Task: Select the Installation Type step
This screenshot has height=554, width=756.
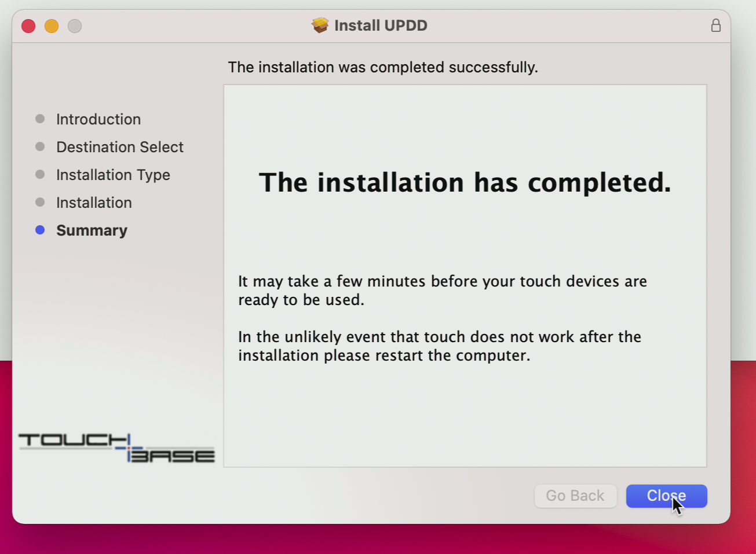Action: pyautogui.click(x=113, y=175)
